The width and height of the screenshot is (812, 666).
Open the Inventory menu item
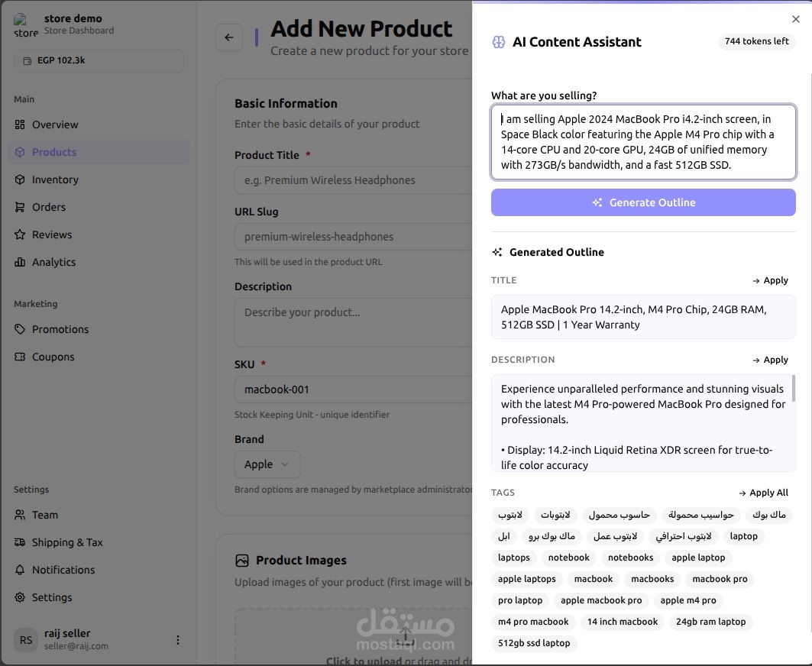click(99, 179)
